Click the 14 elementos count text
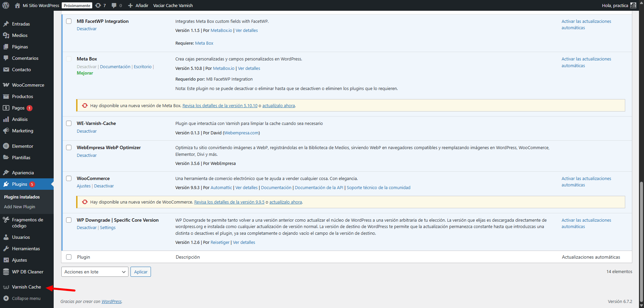The height and width of the screenshot is (308, 644). pos(619,271)
